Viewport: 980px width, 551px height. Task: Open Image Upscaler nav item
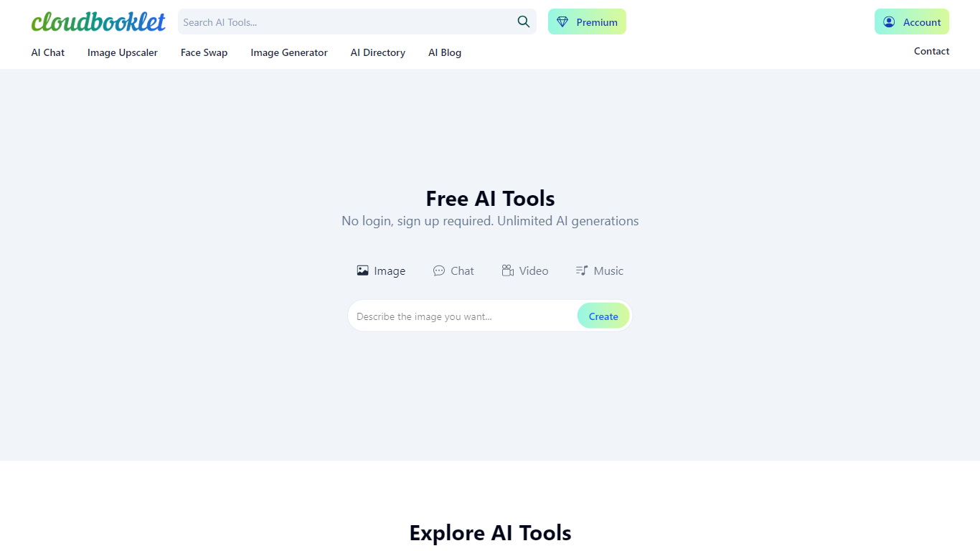click(123, 52)
